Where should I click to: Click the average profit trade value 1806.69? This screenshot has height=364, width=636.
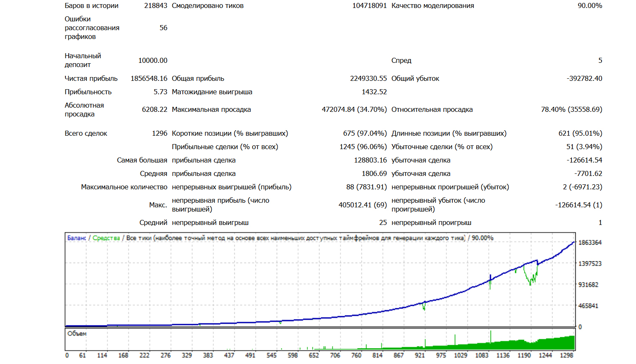pos(374,173)
